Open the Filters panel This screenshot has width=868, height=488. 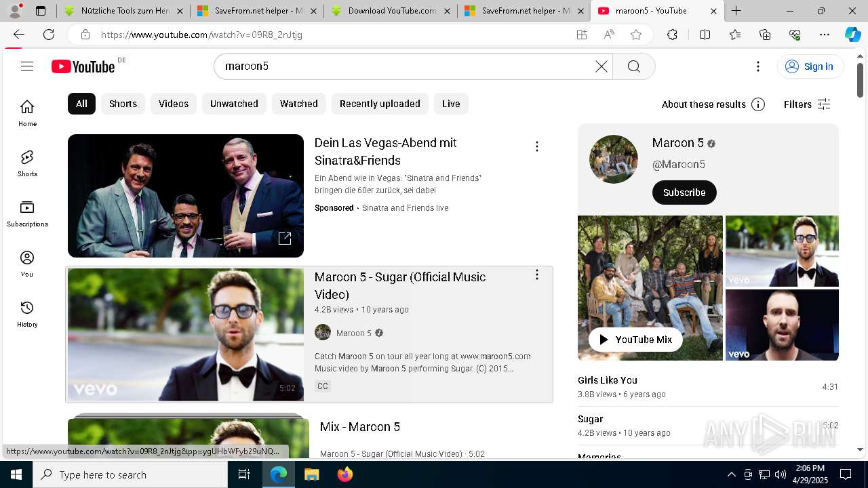click(807, 104)
